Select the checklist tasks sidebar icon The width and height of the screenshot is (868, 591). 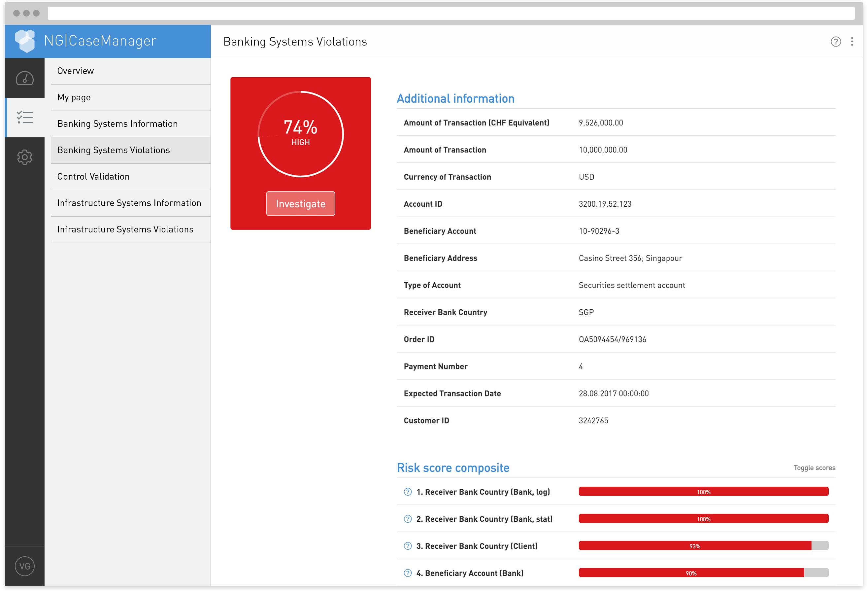(x=25, y=118)
